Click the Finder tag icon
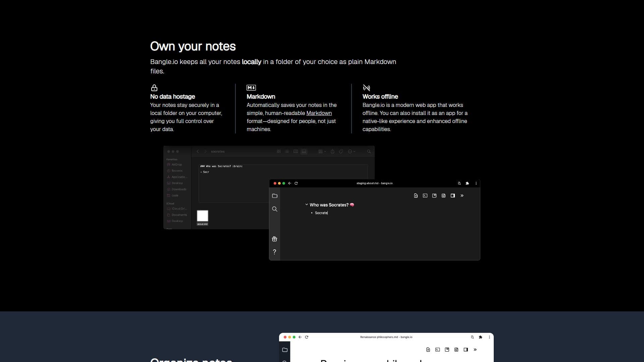 click(341, 152)
